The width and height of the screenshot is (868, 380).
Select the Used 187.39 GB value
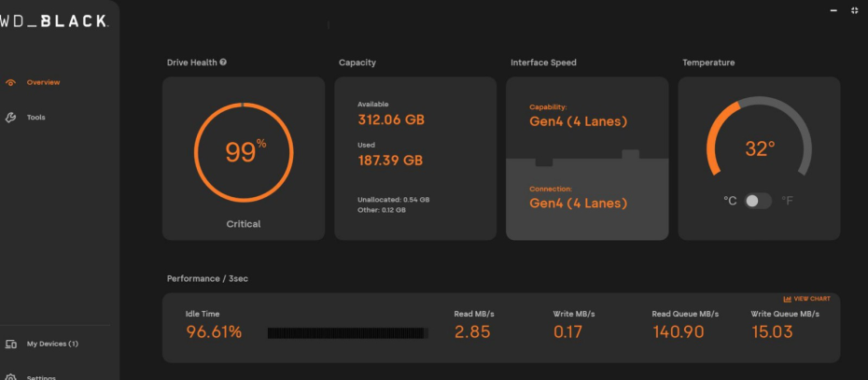tap(390, 161)
